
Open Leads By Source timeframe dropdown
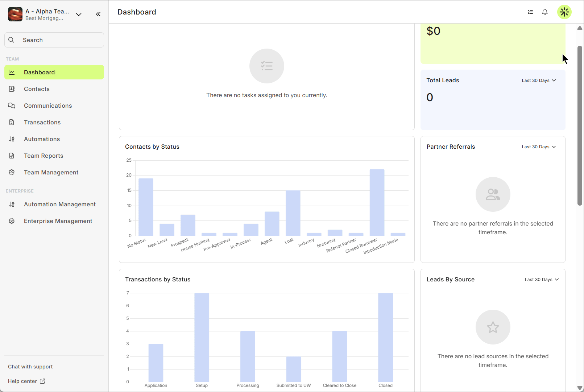542,280
